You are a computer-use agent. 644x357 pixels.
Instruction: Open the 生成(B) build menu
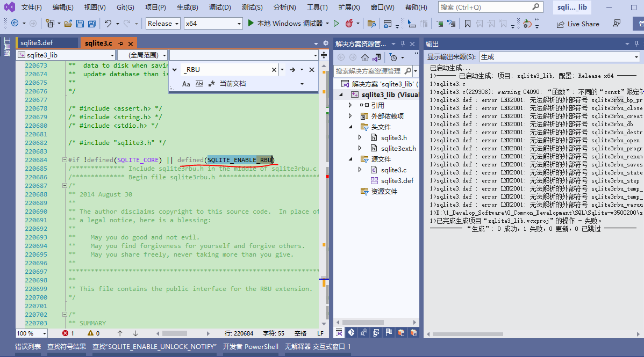point(187,8)
